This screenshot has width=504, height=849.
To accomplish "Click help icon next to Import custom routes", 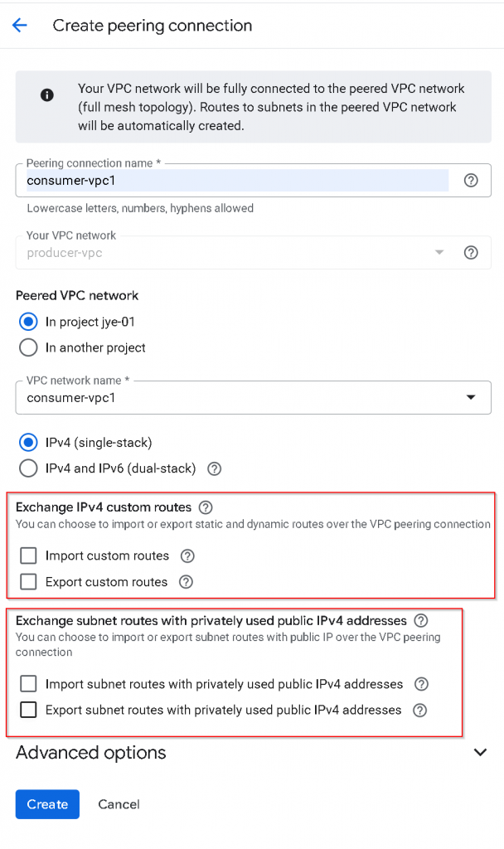I will click(x=187, y=555).
